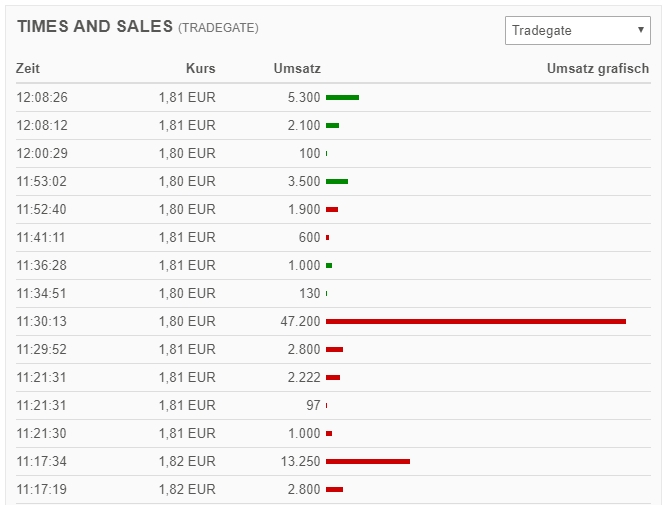
Task: Click the green bar for 5.300 volume
Action: 342,97
